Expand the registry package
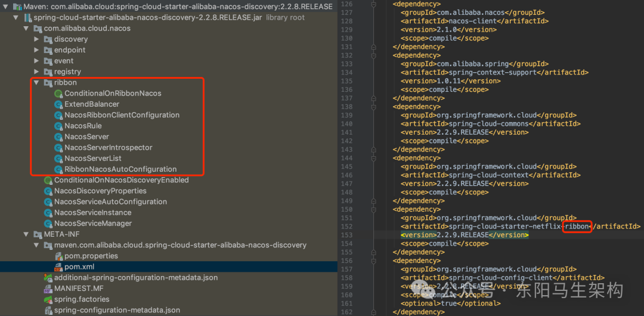 pos(36,72)
